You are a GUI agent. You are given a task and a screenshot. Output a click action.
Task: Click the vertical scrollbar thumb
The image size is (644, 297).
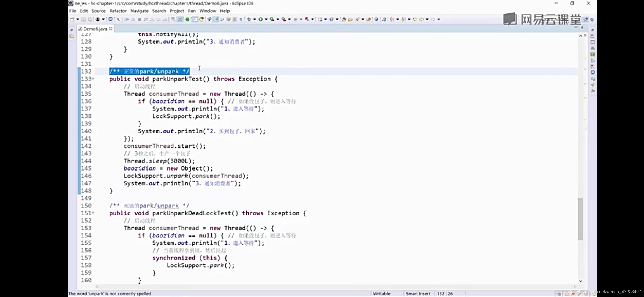[580, 219]
